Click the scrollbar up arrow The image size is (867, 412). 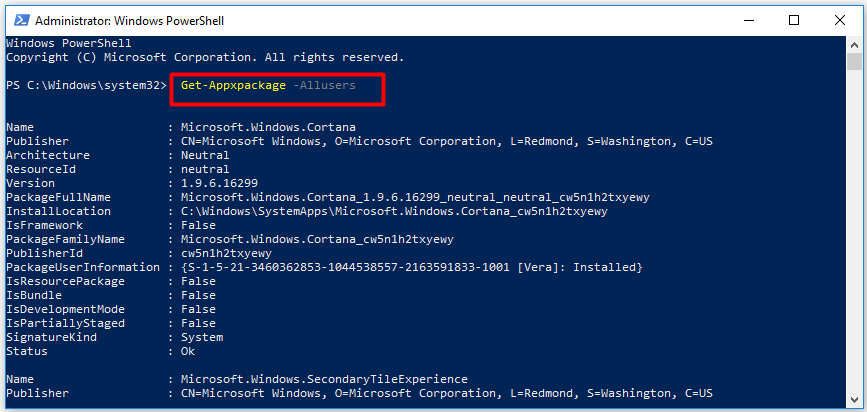pos(852,44)
